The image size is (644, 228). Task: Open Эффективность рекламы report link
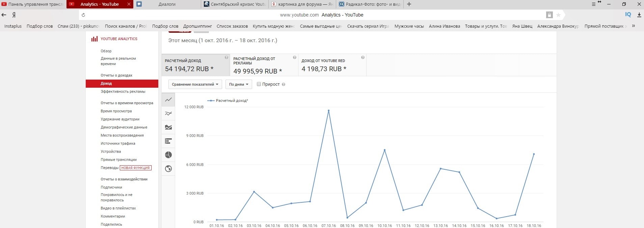123,91
